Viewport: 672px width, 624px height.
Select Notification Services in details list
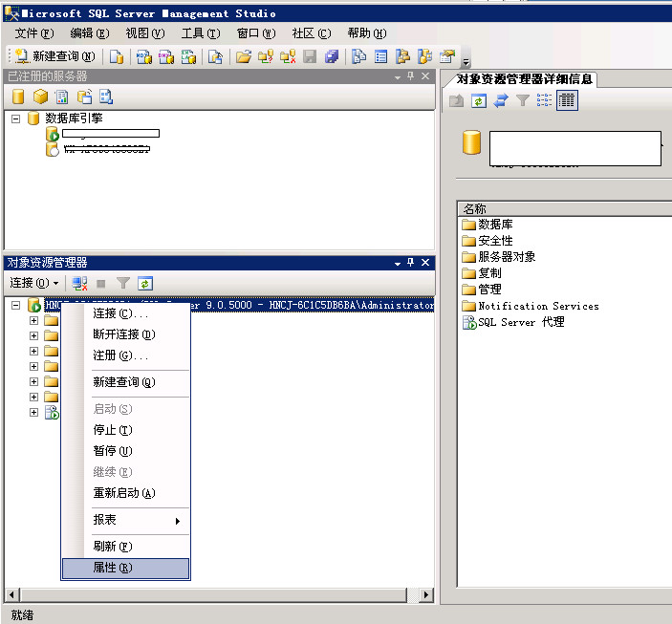[531, 306]
